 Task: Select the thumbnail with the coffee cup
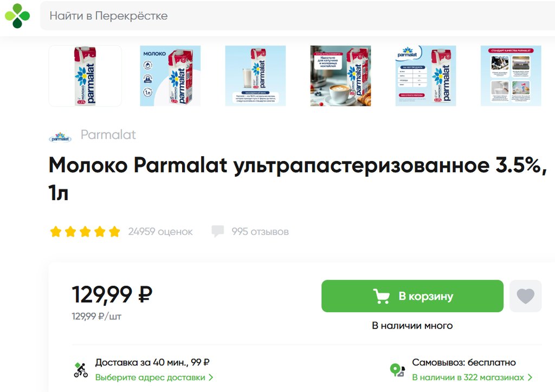click(x=340, y=76)
